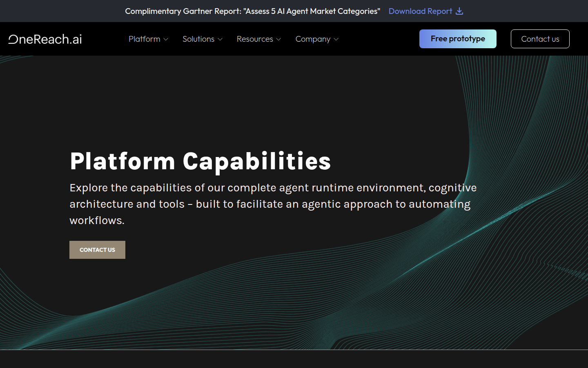Expand the chevron next to Company
Image resolution: width=588 pixels, height=368 pixels.
click(336, 39)
